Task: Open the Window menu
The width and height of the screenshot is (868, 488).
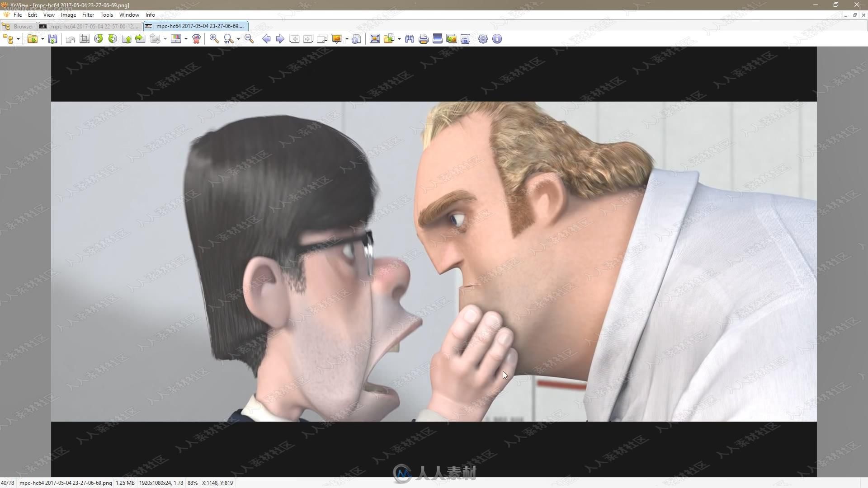Action: tap(129, 15)
